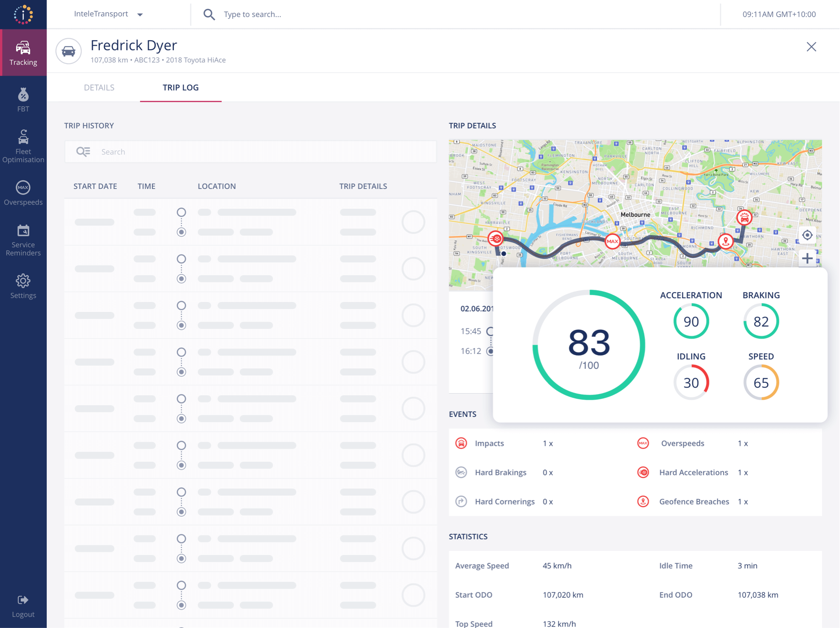Click the geofence breach pin on map

pos(726,241)
